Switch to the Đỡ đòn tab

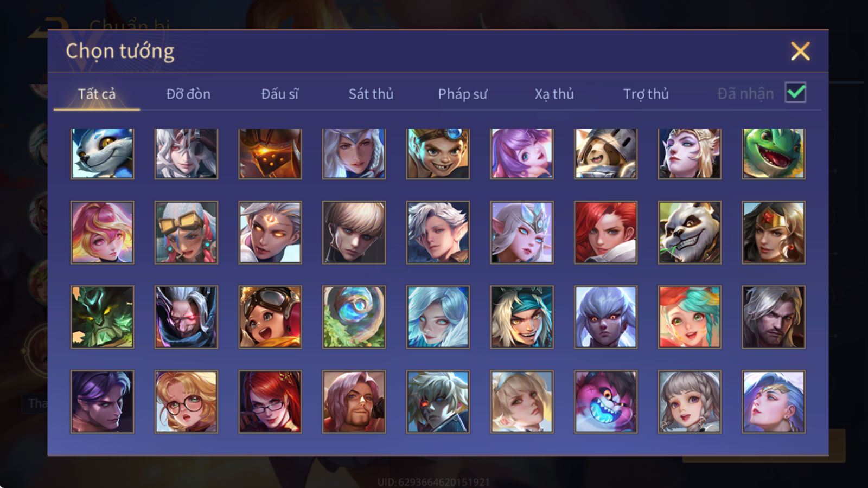[x=188, y=94]
